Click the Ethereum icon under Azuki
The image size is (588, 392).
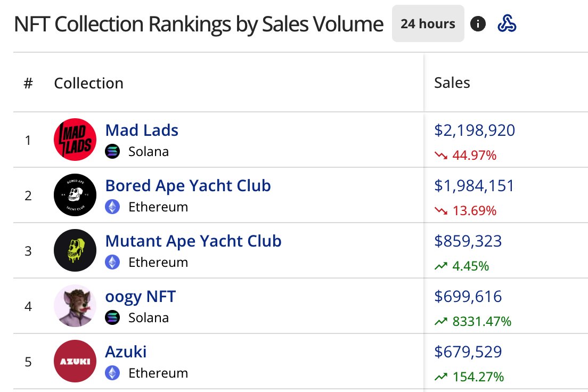coord(112,373)
